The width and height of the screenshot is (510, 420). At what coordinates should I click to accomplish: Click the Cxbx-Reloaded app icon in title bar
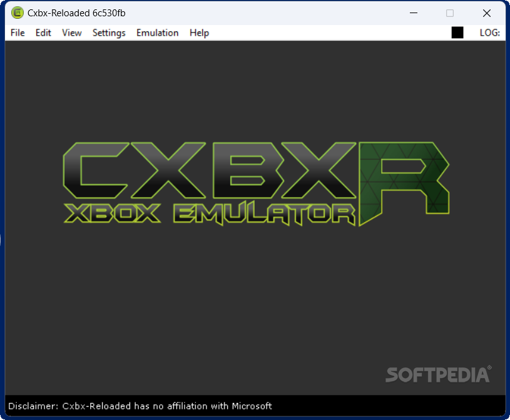pyautogui.click(x=18, y=13)
